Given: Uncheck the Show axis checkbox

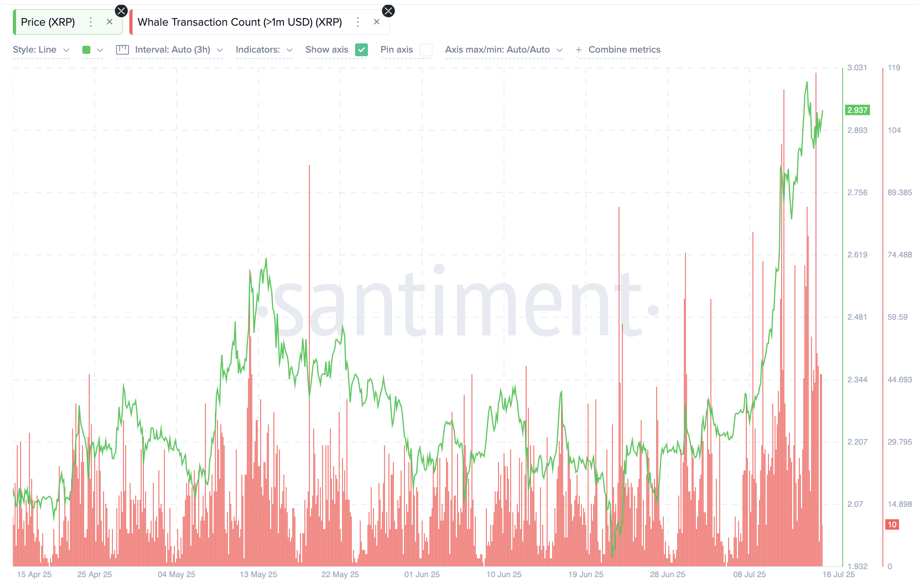Looking at the screenshot, I should click(x=361, y=50).
